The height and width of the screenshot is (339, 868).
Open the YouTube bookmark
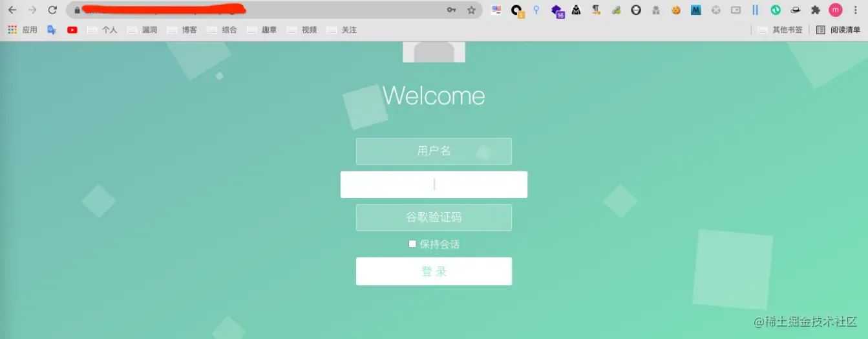72,30
